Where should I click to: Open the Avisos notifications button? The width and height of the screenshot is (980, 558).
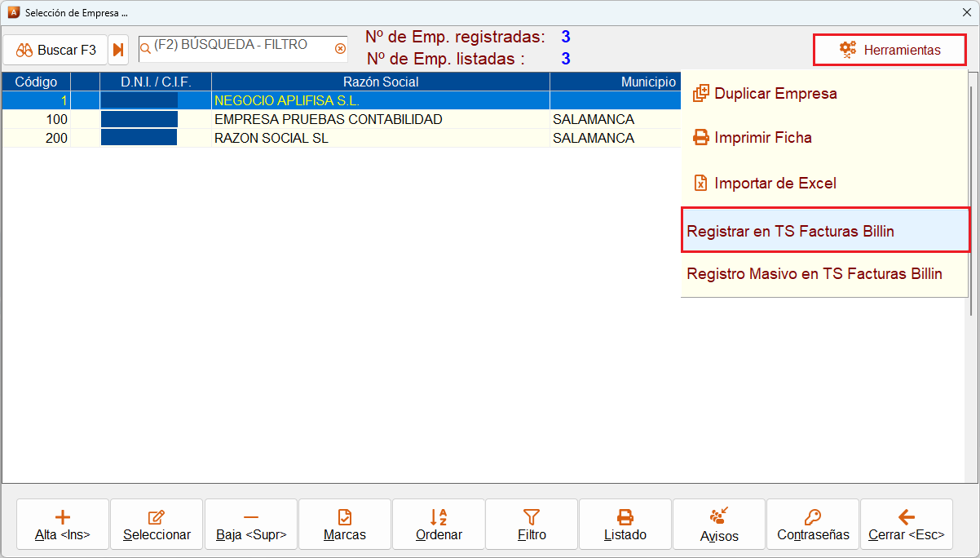pos(719,525)
